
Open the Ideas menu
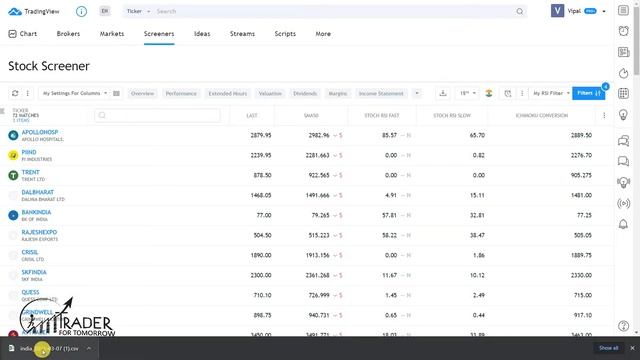pyautogui.click(x=202, y=34)
